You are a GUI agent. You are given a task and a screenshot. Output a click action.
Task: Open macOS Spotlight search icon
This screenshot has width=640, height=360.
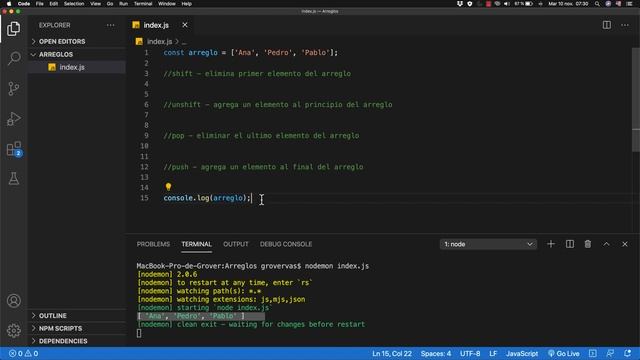point(597,4)
